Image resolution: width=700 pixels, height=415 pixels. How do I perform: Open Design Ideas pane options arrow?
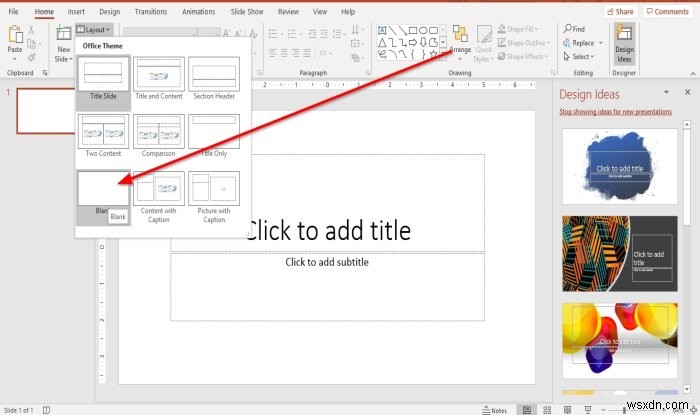666,92
